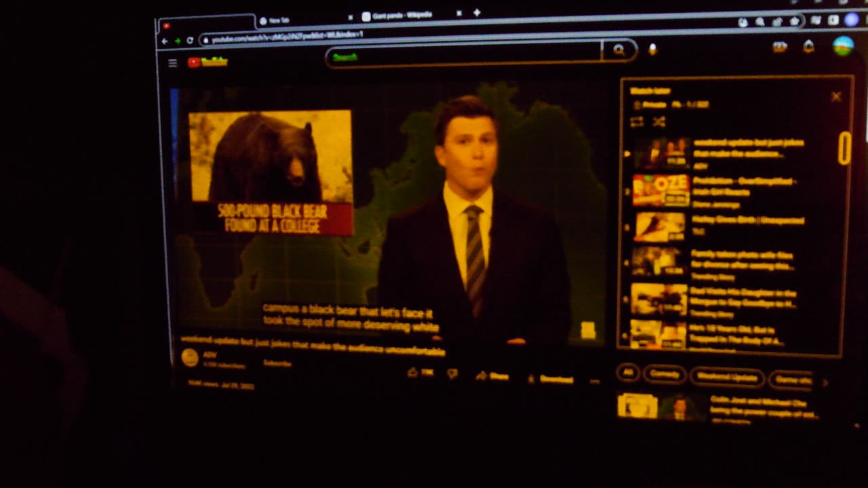Open the notifications bell
Image resolution: width=868 pixels, height=488 pixels.
[x=808, y=46]
